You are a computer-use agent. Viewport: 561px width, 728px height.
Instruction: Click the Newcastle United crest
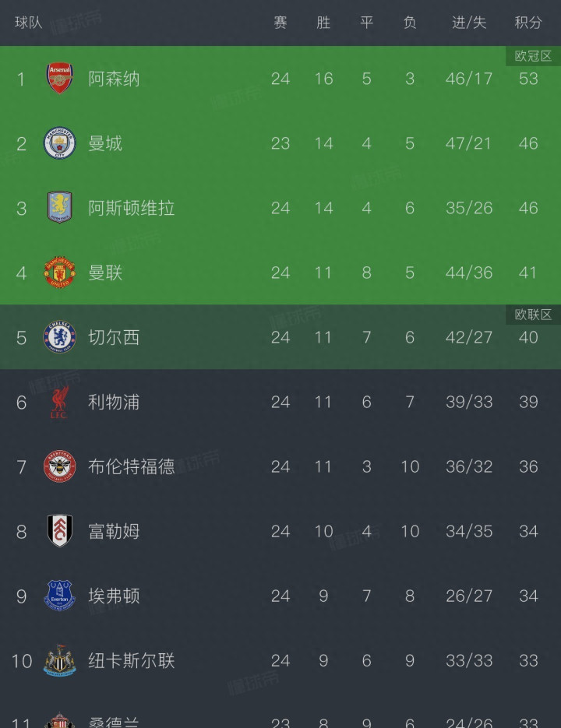click(x=60, y=660)
